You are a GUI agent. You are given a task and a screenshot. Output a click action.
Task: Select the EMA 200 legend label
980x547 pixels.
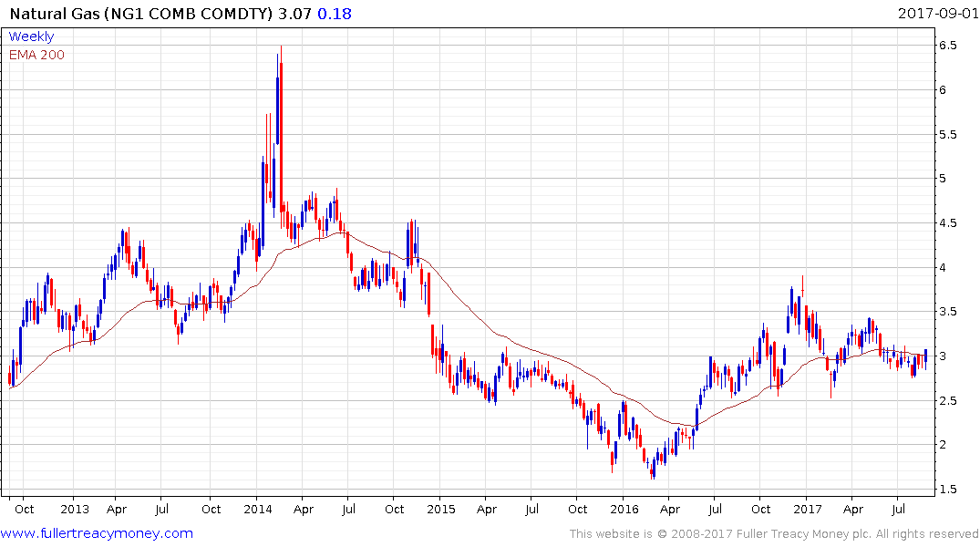[36, 54]
